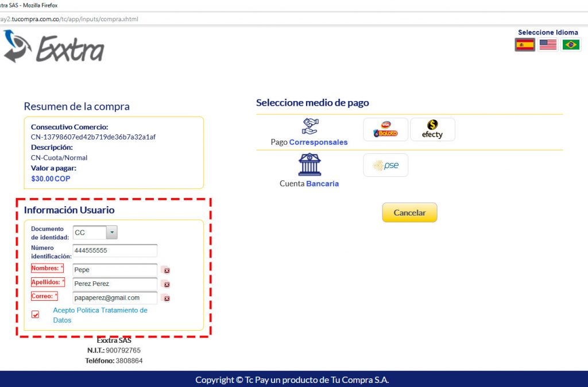
Task: Click the Pago Corresponsales label
Action: pyautogui.click(x=309, y=142)
